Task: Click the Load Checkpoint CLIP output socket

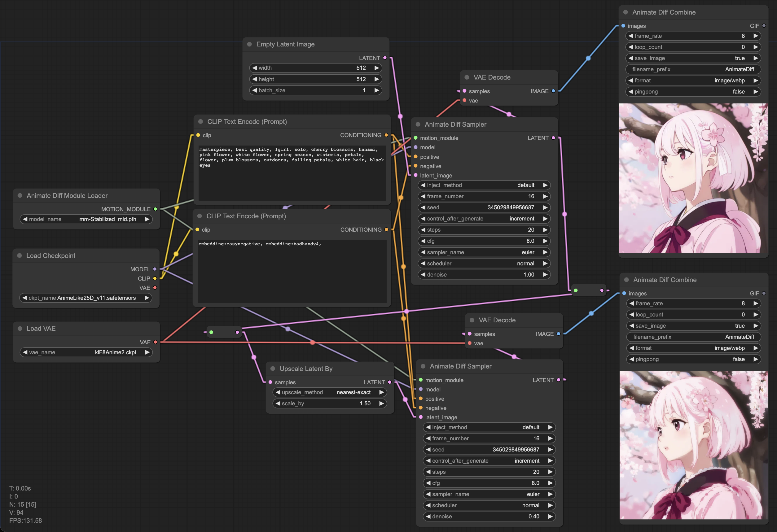Action: coord(155,278)
